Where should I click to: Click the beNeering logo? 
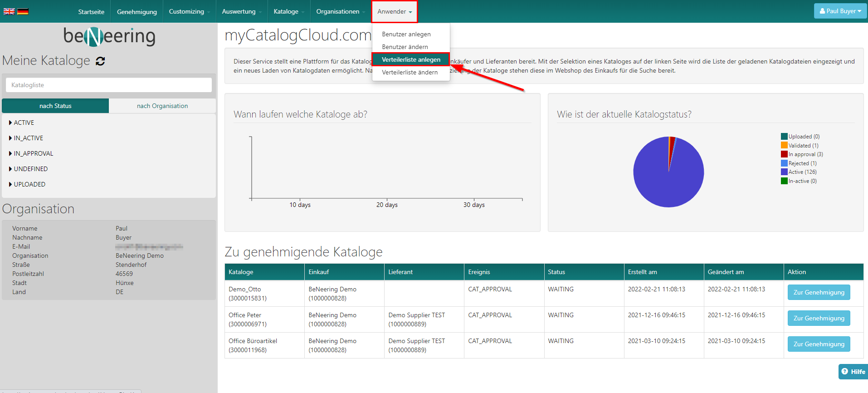click(x=109, y=36)
